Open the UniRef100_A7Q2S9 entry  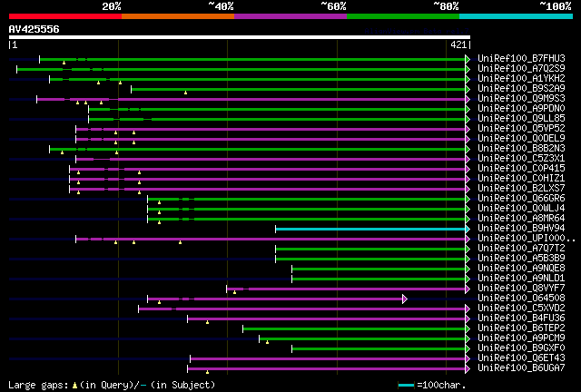point(521,68)
